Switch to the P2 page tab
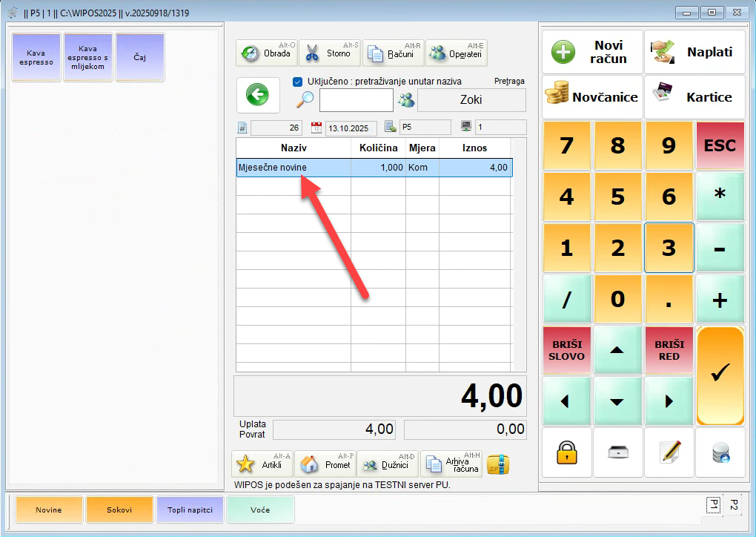The width and height of the screenshot is (756, 537). click(x=733, y=504)
